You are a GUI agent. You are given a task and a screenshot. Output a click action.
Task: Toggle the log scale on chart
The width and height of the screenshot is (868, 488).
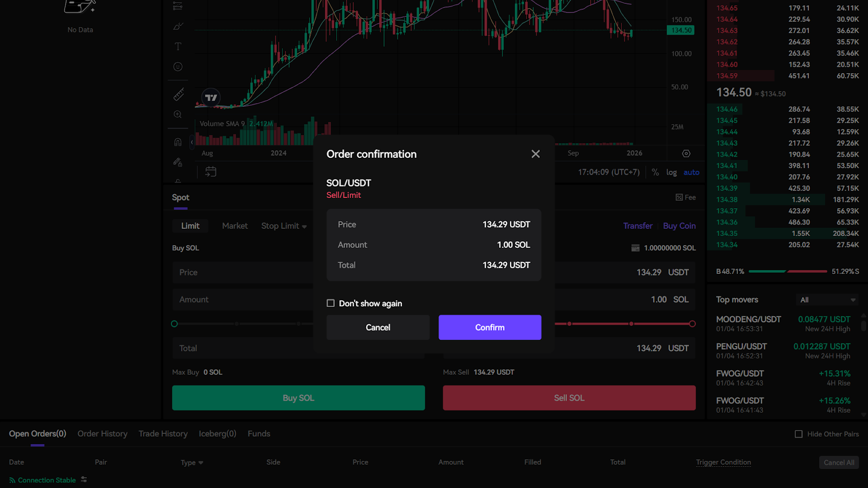tap(672, 172)
